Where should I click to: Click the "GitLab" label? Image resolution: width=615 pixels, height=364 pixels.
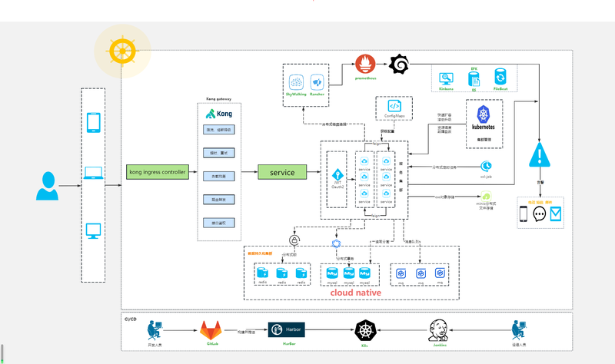[212, 344]
